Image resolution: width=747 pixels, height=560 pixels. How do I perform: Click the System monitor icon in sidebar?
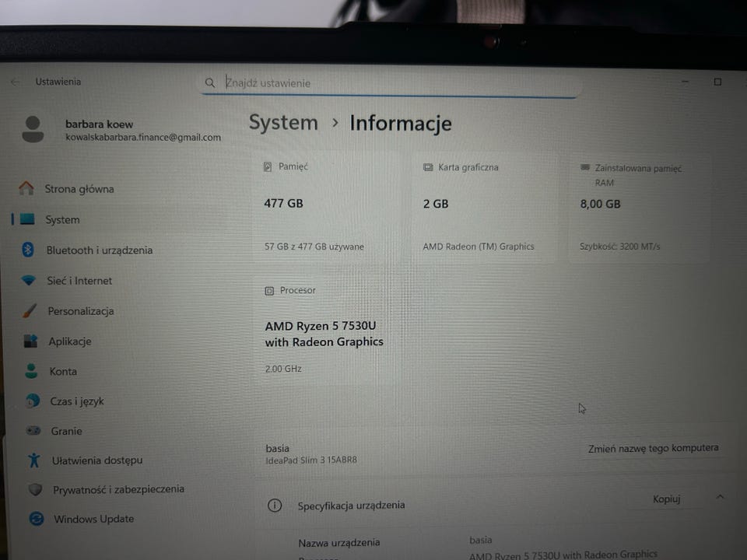(27, 219)
